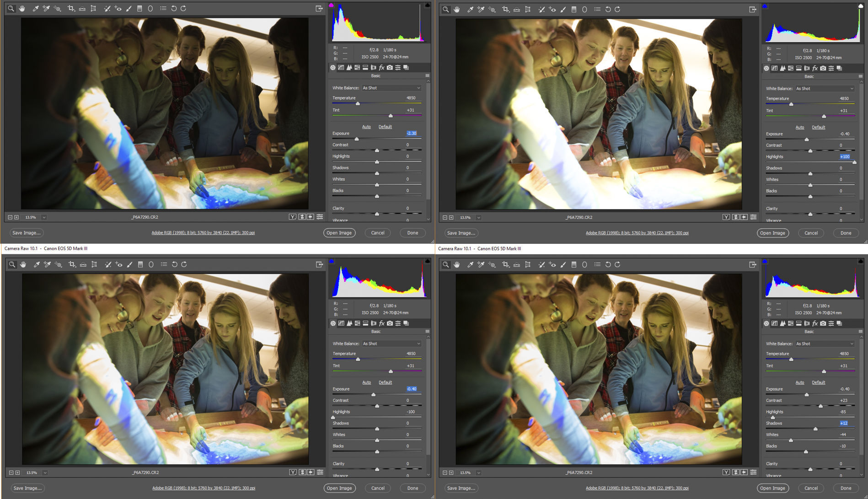Rotate image clockwise in bottom-left window
Image resolution: width=868 pixels, height=499 pixels.
click(x=184, y=264)
